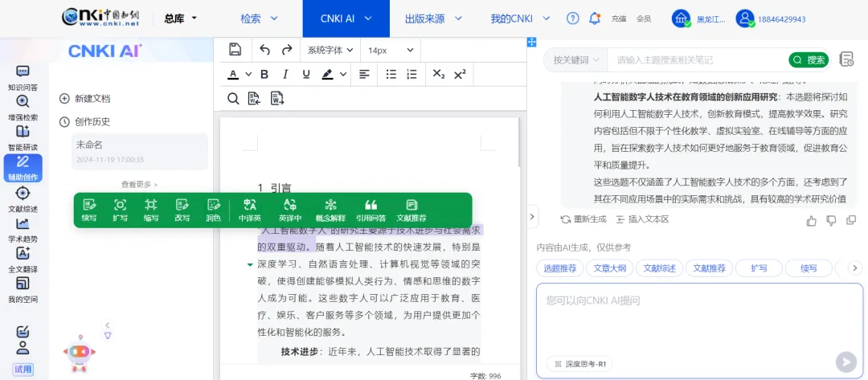Click the import Word document icon
The width and height of the screenshot is (868, 380).
click(255, 99)
